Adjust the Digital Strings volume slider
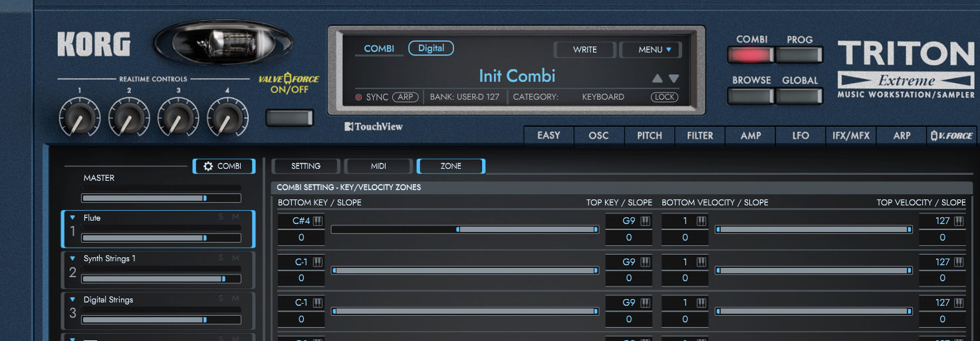 [x=162, y=320]
